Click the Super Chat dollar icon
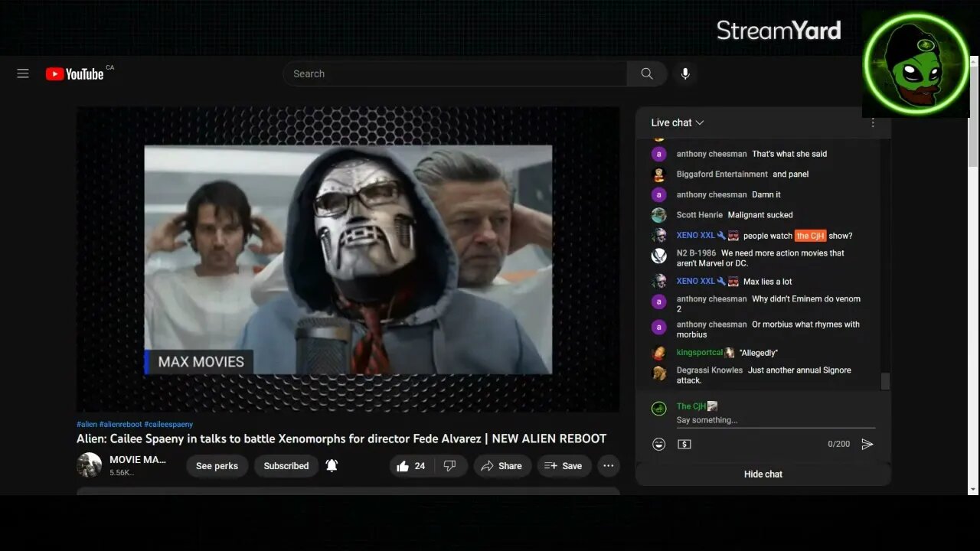This screenshot has width=980, height=551. (684, 444)
